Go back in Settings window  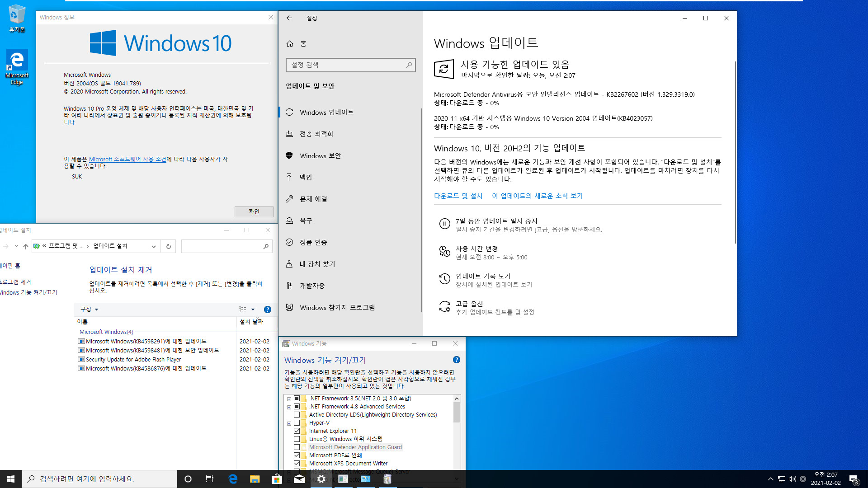(x=289, y=18)
